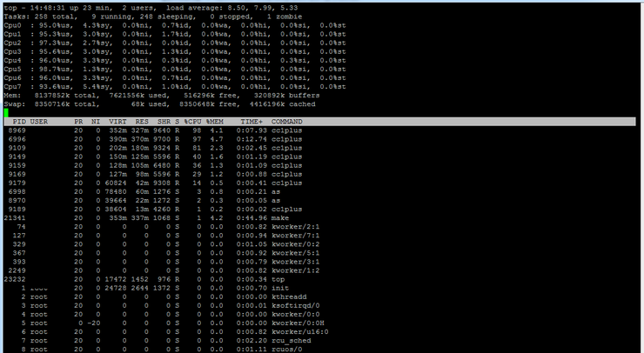Click the '4416196k cached' value
644x353 pixels.
click(x=283, y=104)
